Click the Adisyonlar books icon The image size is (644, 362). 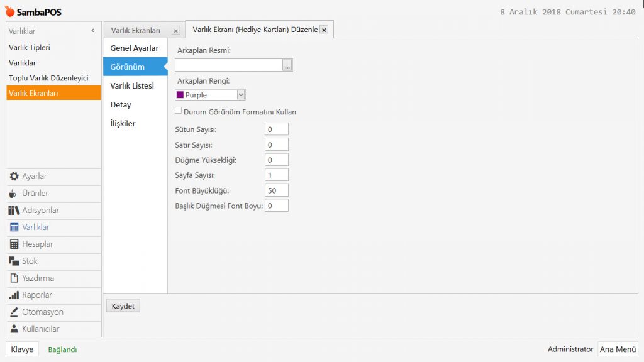[14, 211]
